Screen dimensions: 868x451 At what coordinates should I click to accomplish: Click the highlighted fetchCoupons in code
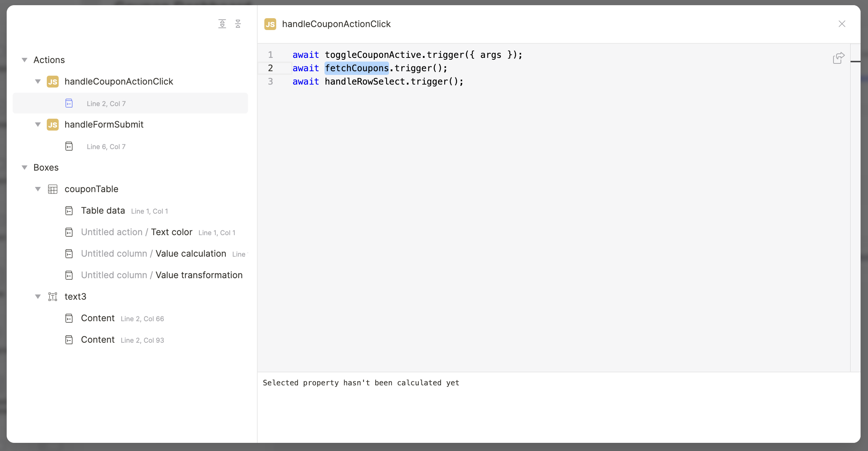356,68
